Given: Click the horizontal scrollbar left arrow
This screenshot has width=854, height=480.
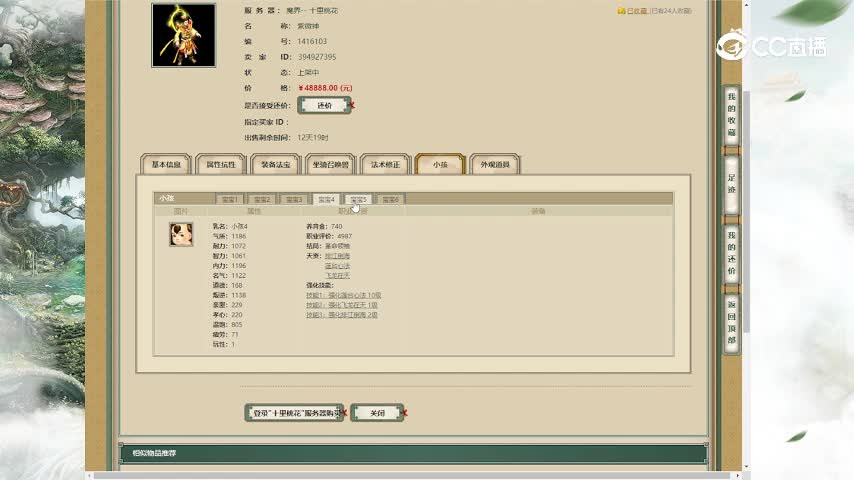Looking at the screenshot, I should [89, 476].
